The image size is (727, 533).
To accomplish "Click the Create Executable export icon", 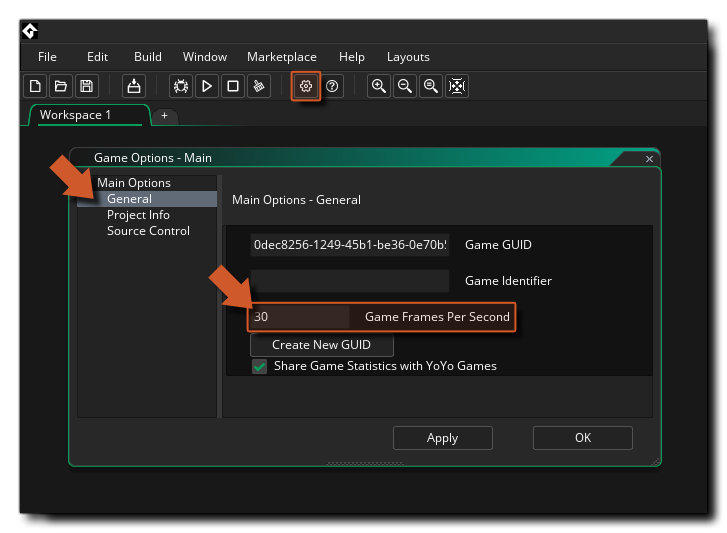I will [134, 86].
